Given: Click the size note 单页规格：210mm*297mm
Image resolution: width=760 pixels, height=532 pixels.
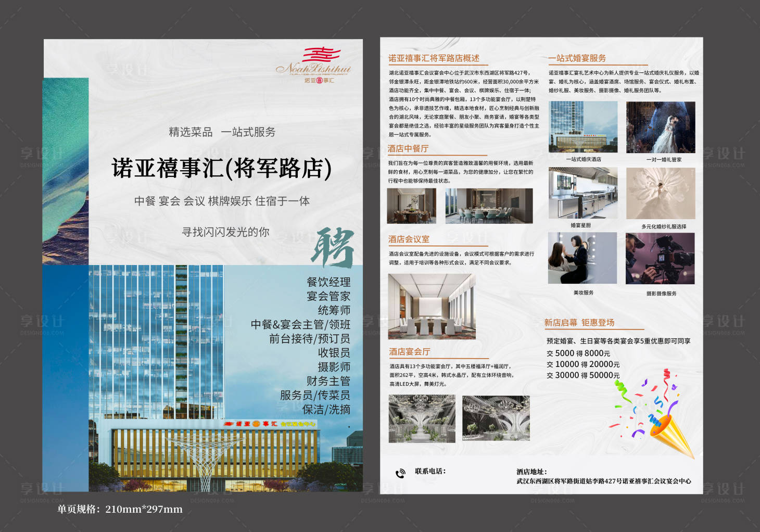Looking at the screenshot, I should click(x=120, y=509).
